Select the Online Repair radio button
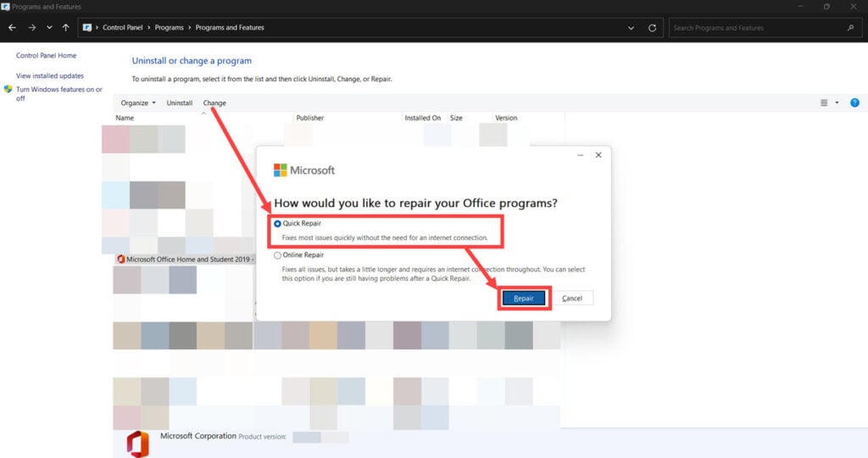This screenshot has width=868, height=458. (x=277, y=255)
